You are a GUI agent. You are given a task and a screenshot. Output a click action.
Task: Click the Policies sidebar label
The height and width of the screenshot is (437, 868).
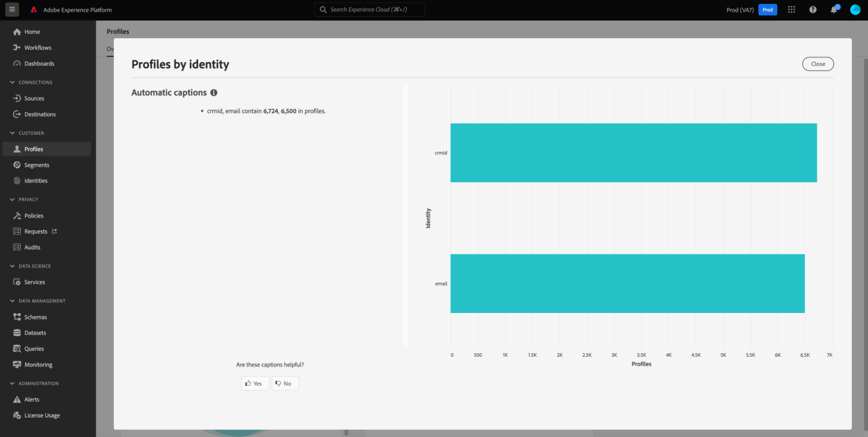34,216
